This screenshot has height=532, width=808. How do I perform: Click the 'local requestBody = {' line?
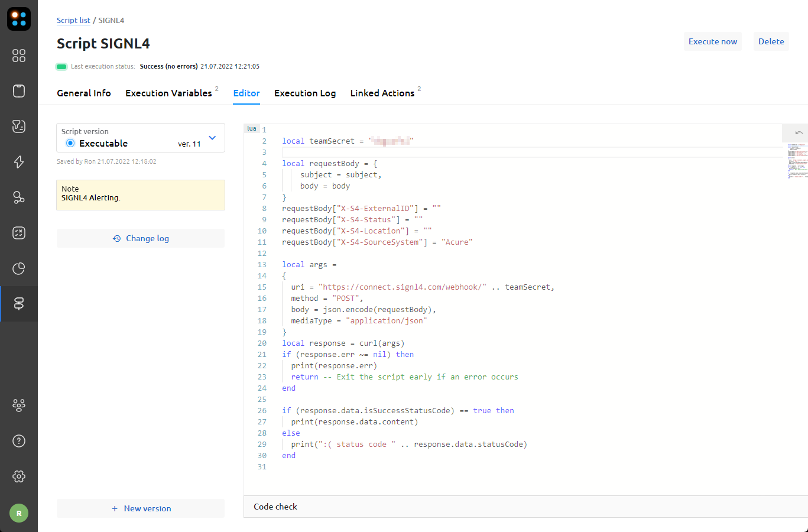click(329, 163)
